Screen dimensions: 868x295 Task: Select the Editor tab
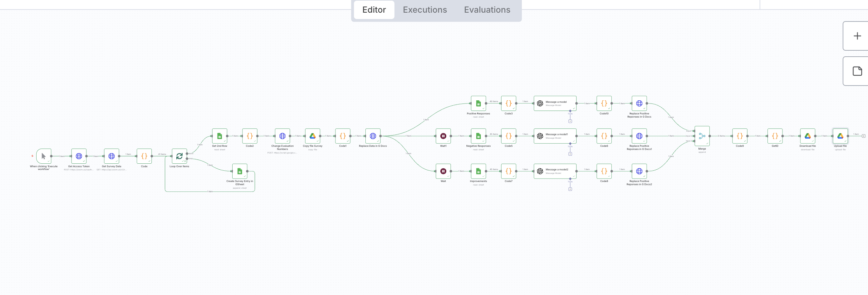(374, 10)
